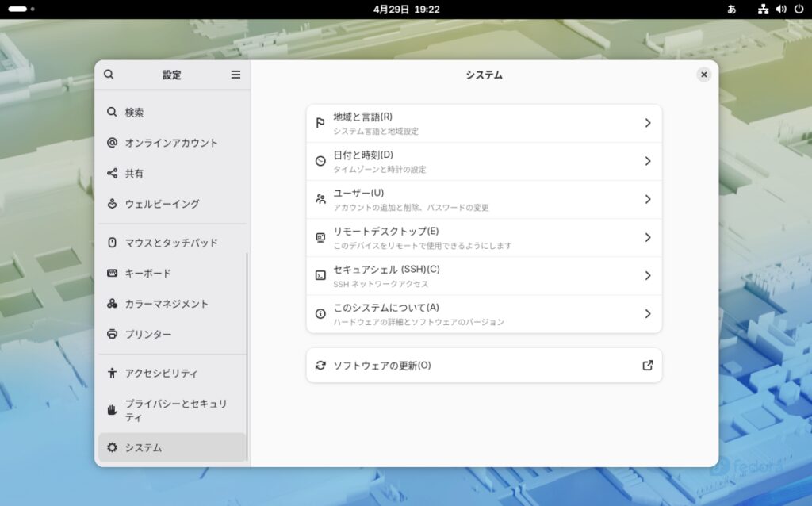Select オンラインアカウント in the sidebar
Screen dimensions: 812x506
click(x=170, y=143)
